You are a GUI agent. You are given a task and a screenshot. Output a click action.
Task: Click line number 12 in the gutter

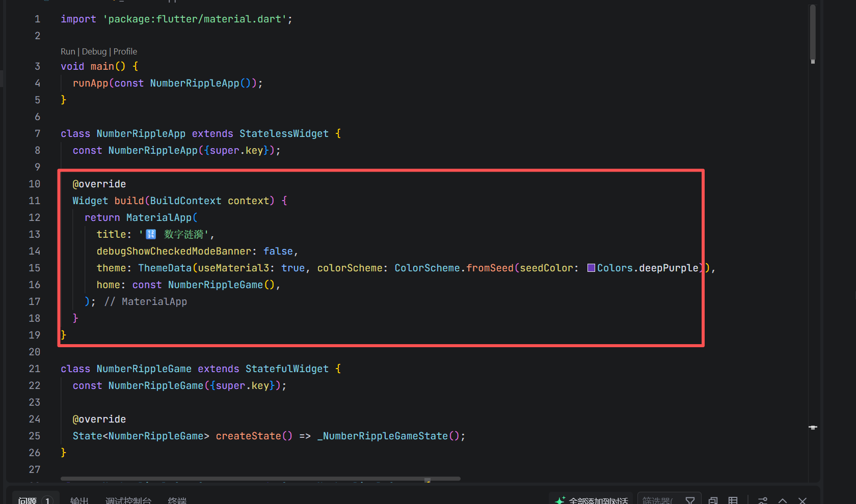click(x=34, y=217)
